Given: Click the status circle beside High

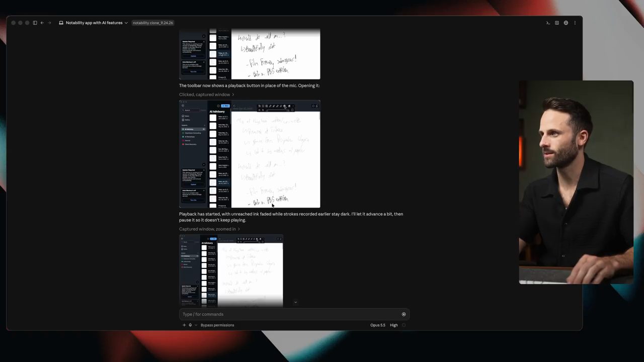Looking at the screenshot, I should point(404,325).
